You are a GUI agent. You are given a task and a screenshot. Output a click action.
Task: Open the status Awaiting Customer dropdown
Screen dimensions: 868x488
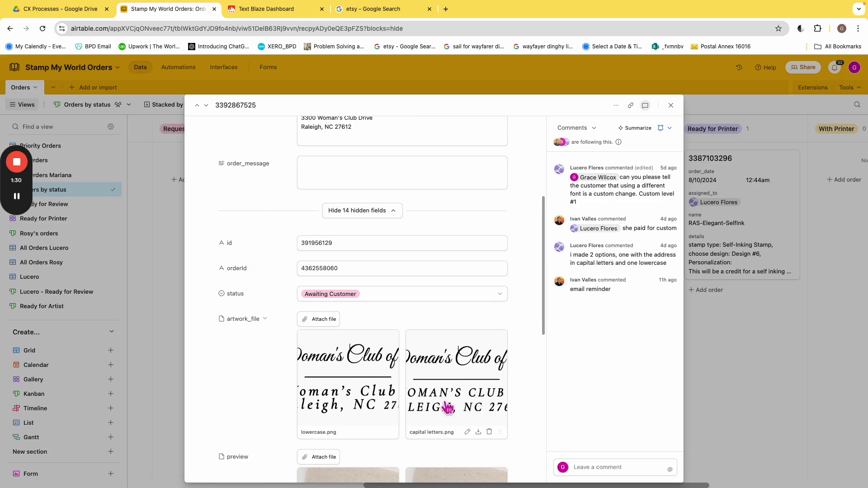pyautogui.click(x=500, y=294)
